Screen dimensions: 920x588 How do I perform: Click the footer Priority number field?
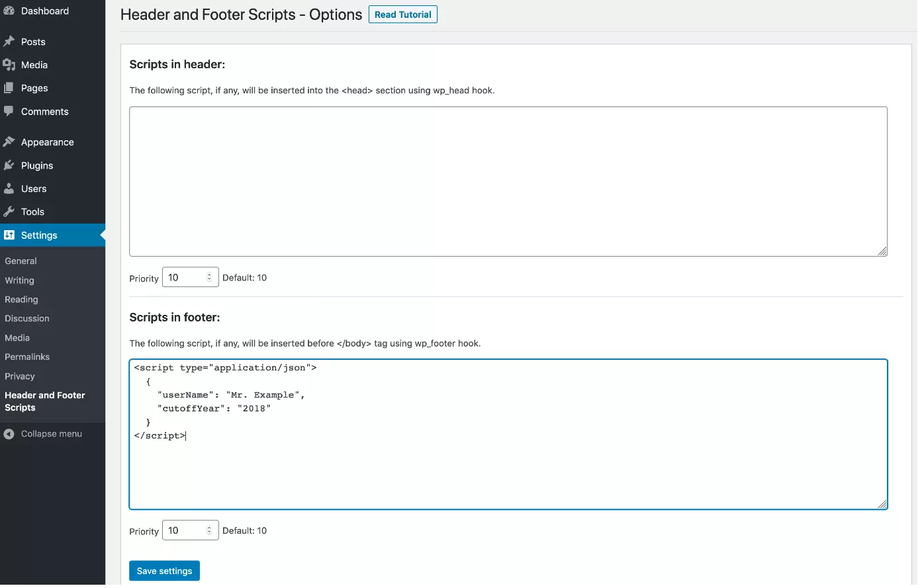[x=190, y=530]
